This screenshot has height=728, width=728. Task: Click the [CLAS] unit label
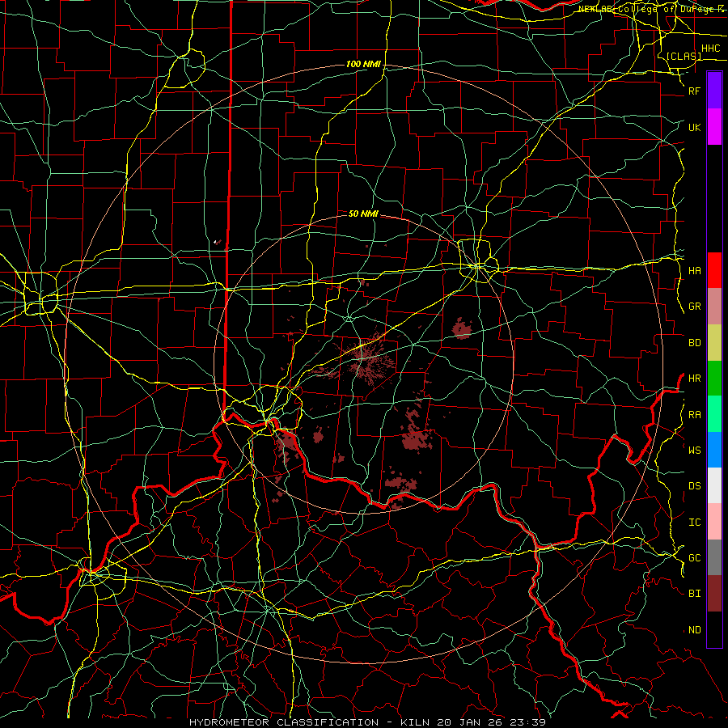tap(684, 56)
